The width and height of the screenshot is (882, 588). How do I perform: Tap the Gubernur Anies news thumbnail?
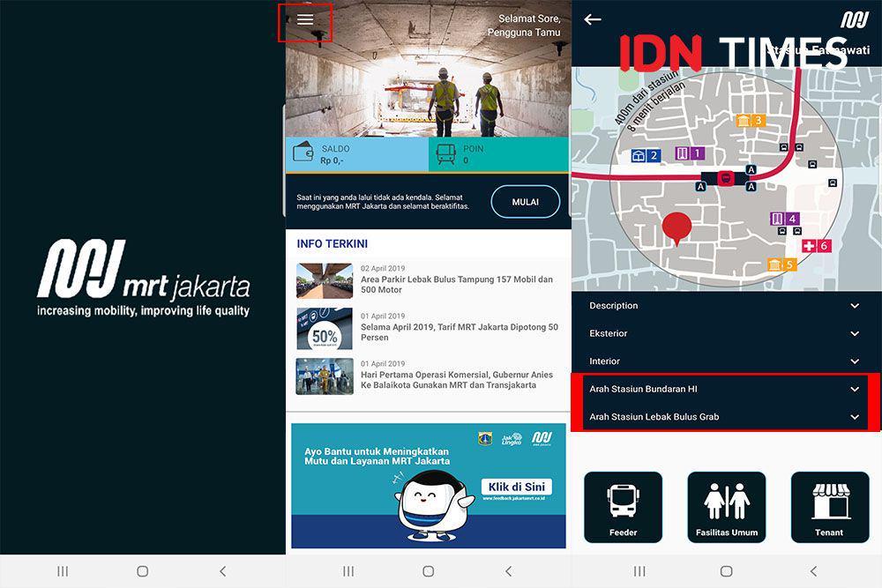[x=325, y=376]
